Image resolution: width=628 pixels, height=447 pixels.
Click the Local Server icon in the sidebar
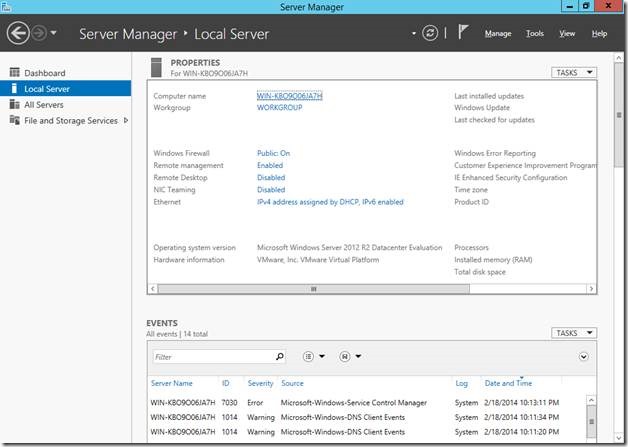[x=14, y=88]
